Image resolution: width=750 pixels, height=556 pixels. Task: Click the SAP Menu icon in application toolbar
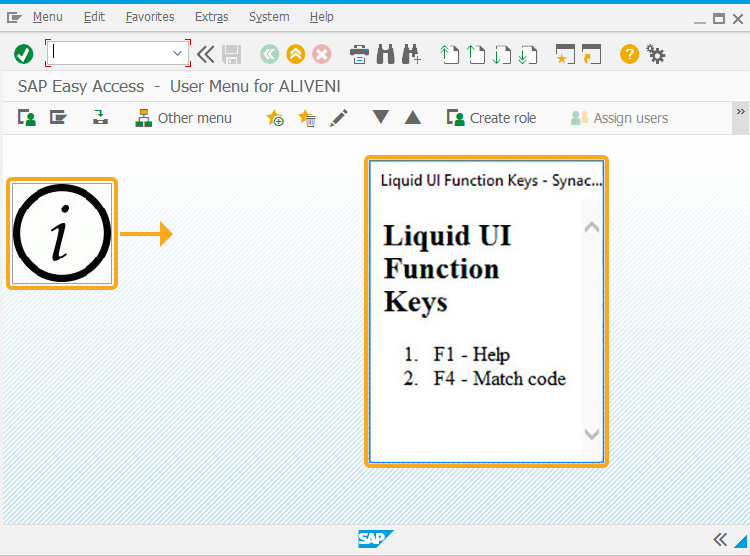tap(58, 118)
